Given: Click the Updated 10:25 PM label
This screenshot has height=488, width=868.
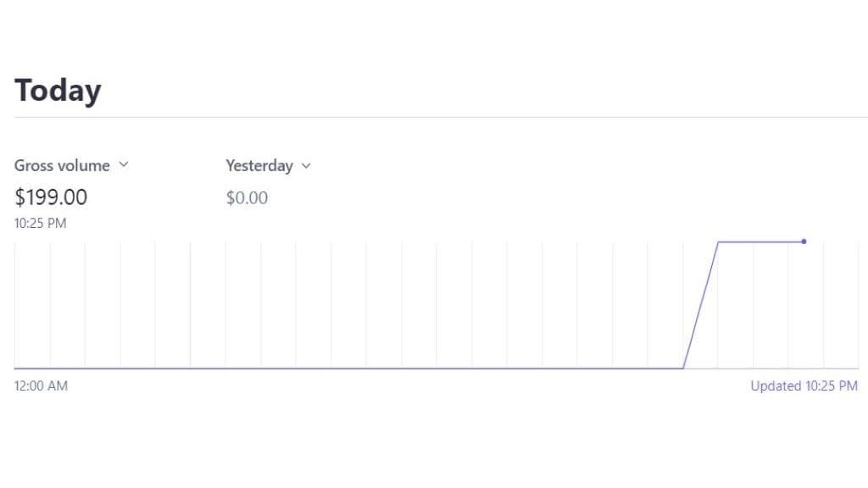Looking at the screenshot, I should 804,386.
